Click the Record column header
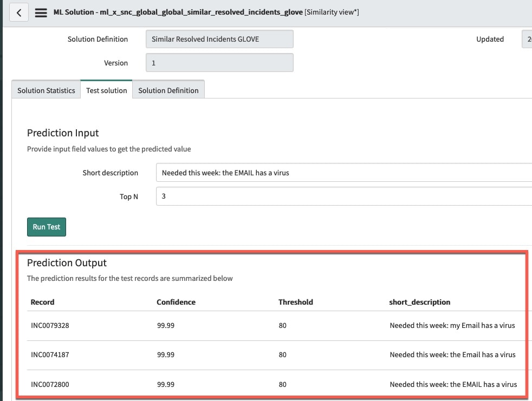The width and height of the screenshot is (532, 401). tap(42, 302)
